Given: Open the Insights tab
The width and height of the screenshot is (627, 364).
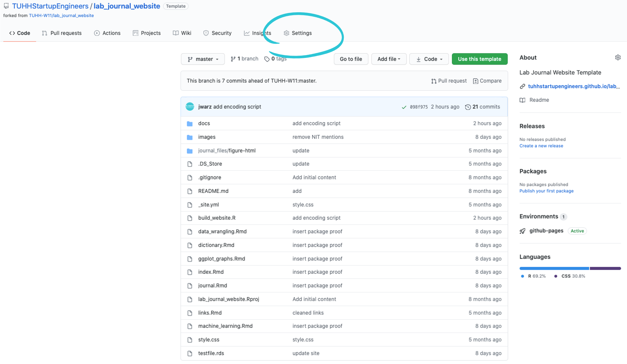Looking at the screenshot, I should (x=257, y=33).
